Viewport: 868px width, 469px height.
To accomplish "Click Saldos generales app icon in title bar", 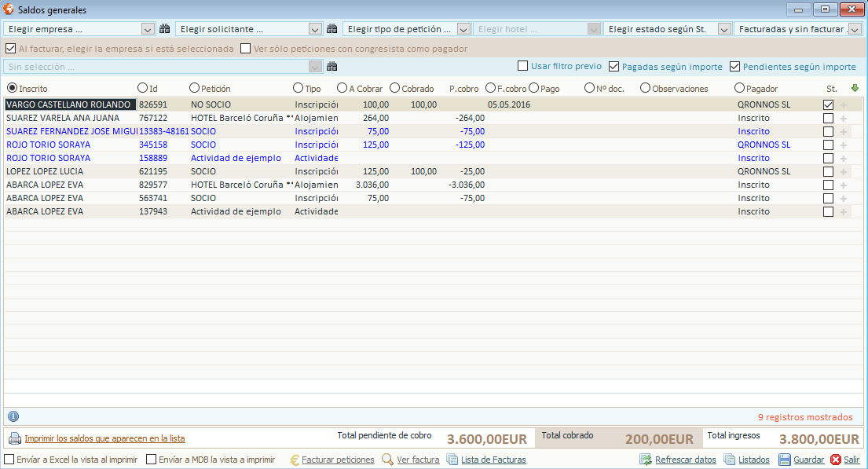I will 9,9.
